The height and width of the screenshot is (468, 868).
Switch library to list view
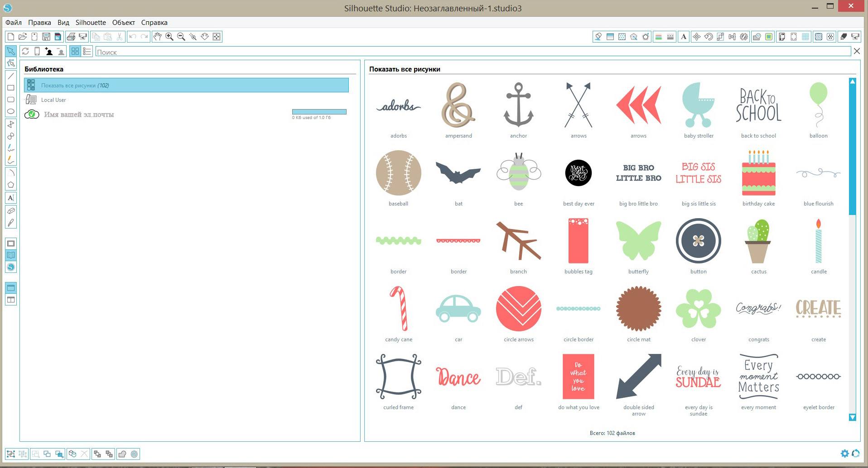[87, 52]
